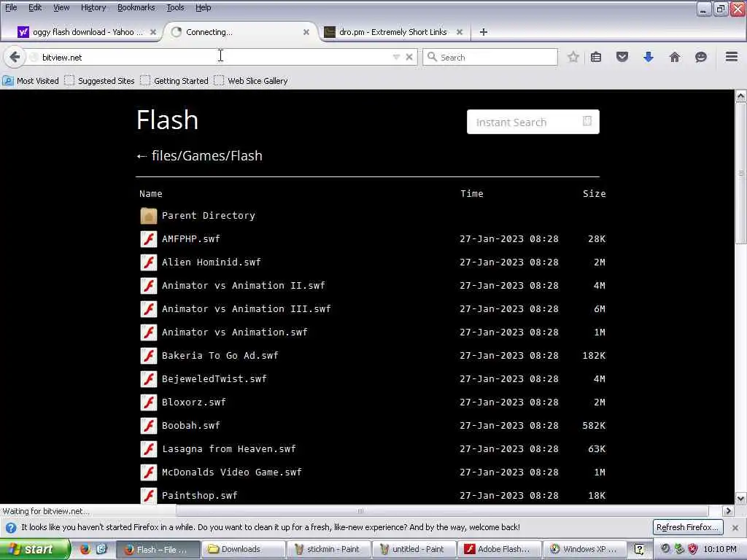Open the Edit menu
The image size is (747, 560).
click(35, 7)
